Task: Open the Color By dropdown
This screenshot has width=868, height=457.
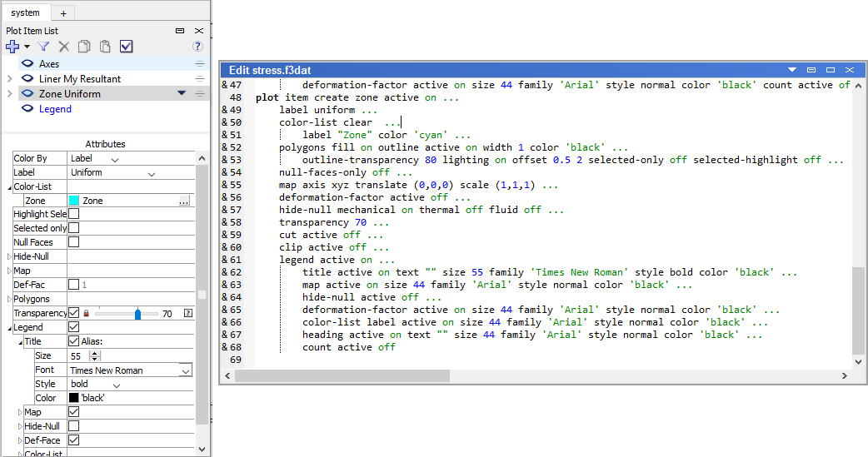Action: [115, 159]
